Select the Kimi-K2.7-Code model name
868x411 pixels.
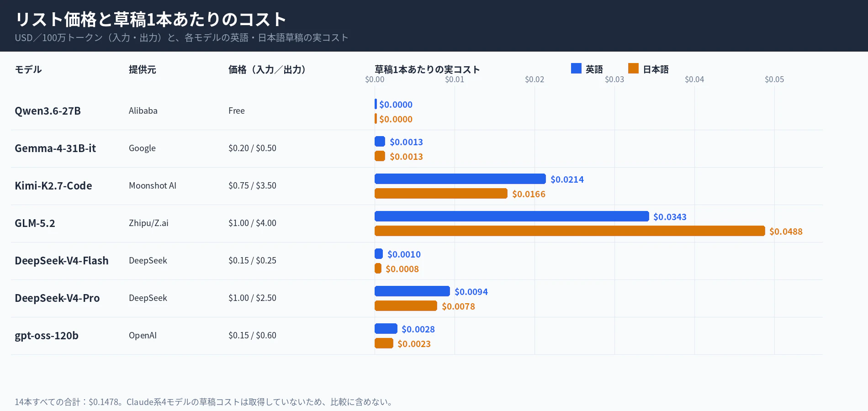(x=53, y=186)
